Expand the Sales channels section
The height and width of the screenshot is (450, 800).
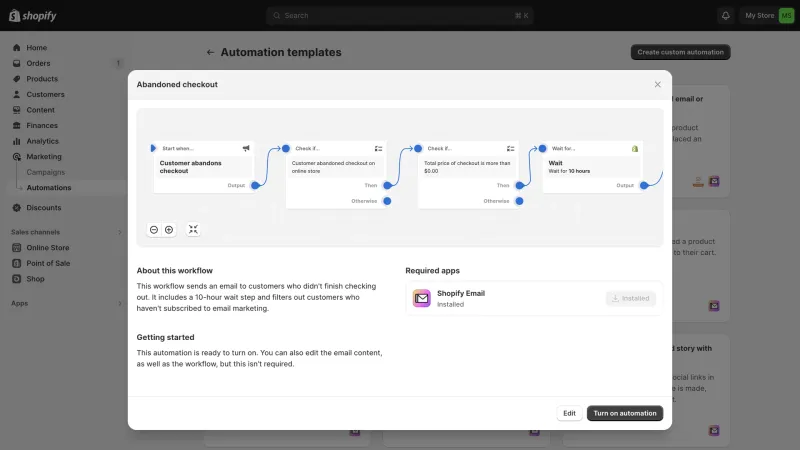[x=119, y=232]
